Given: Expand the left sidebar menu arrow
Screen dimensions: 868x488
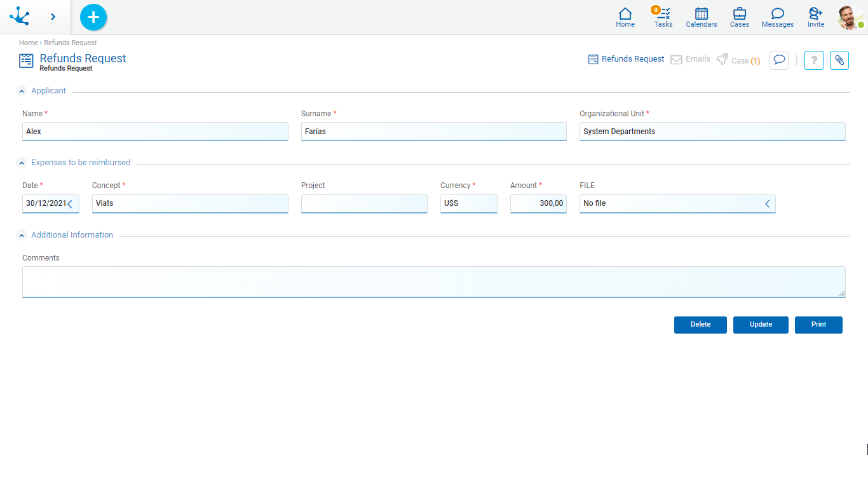Looking at the screenshot, I should pyautogui.click(x=53, y=17).
